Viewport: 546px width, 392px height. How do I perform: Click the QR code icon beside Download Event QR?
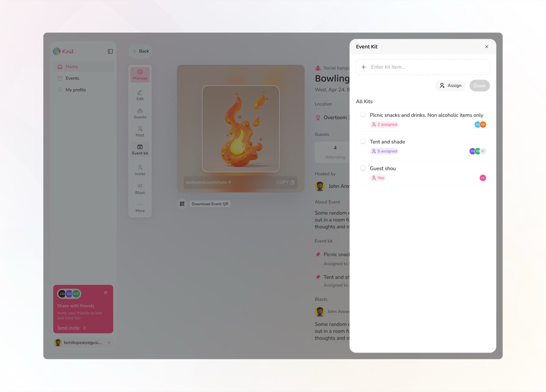tap(182, 204)
